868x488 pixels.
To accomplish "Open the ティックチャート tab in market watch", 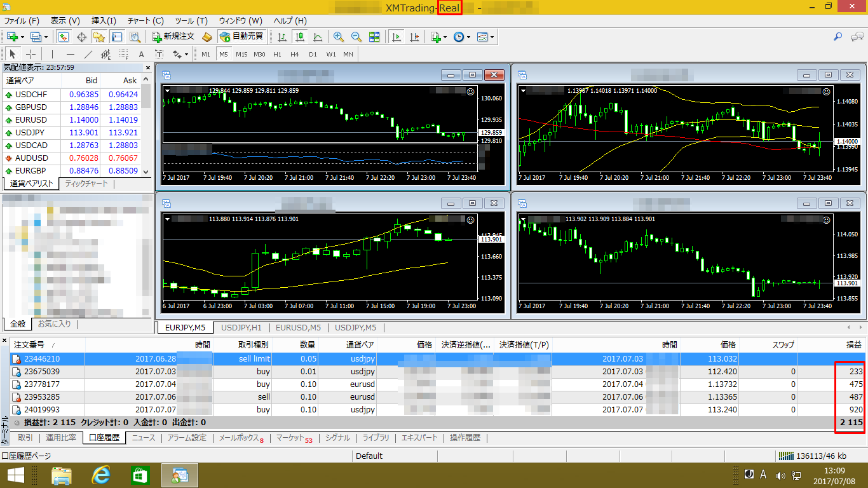I will coord(86,184).
